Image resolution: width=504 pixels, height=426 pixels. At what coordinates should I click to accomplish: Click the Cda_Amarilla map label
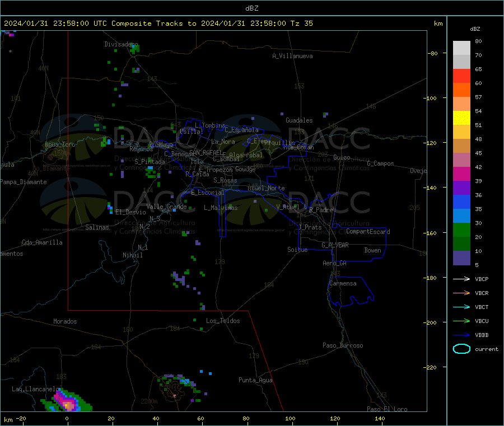[x=42, y=242]
